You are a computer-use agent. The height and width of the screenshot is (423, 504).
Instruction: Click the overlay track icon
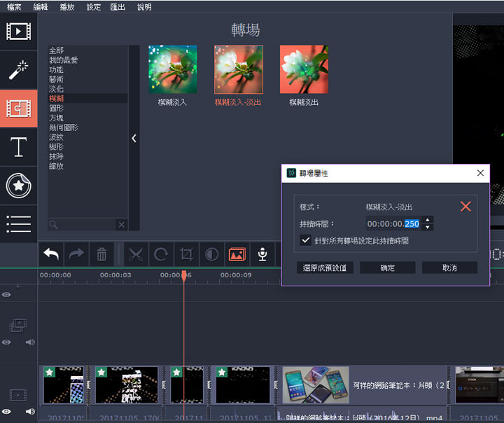[18, 325]
